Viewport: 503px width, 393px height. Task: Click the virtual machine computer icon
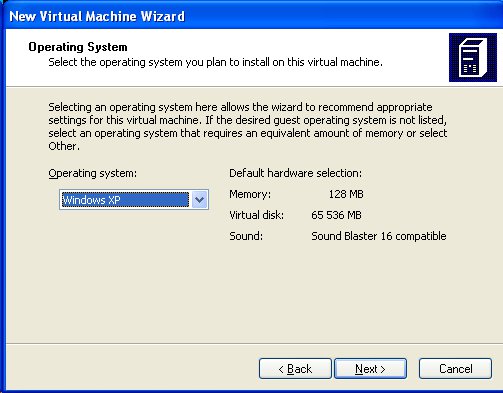pos(473,57)
